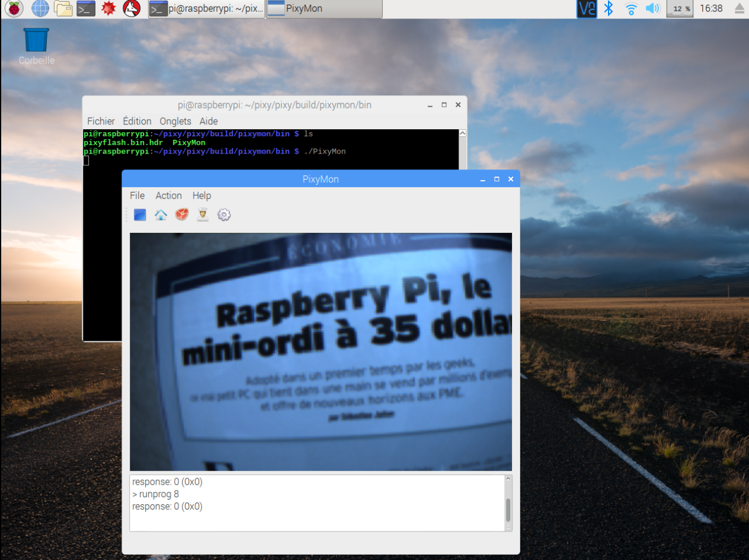Click the console scrollbar down arrow
The image size is (749, 560).
point(508,527)
